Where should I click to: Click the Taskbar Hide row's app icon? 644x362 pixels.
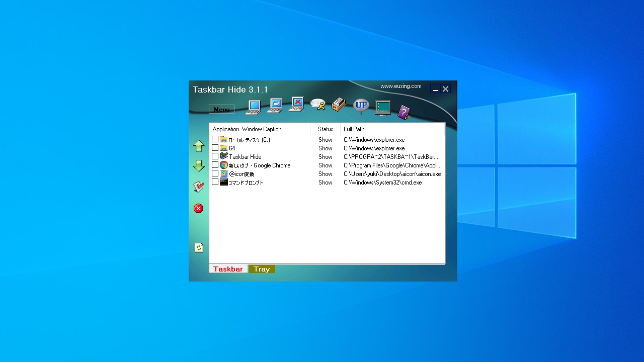tap(224, 156)
